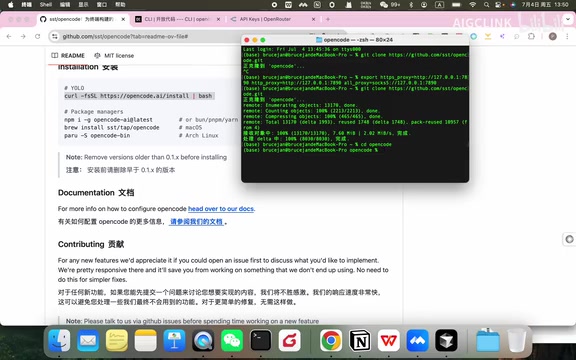Go forward in Chrome
Image resolution: width=576 pixels, height=360 pixels.
click(x=23, y=36)
